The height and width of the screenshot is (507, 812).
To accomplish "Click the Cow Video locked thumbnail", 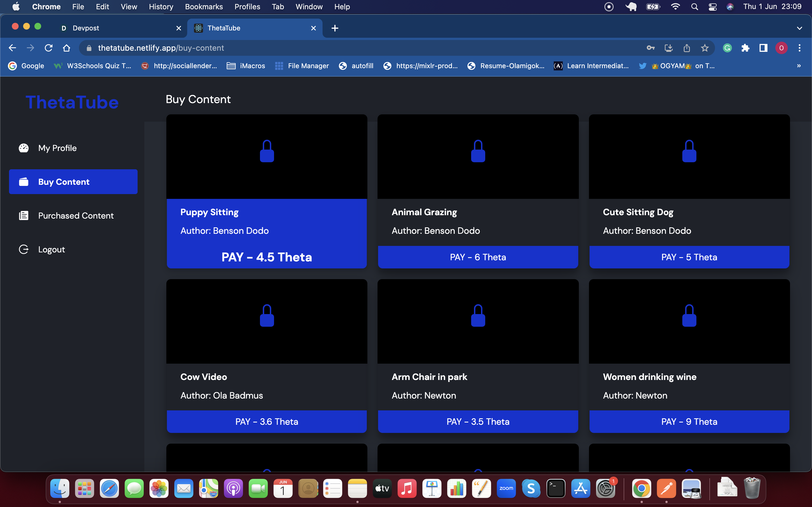I will [267, 321].
